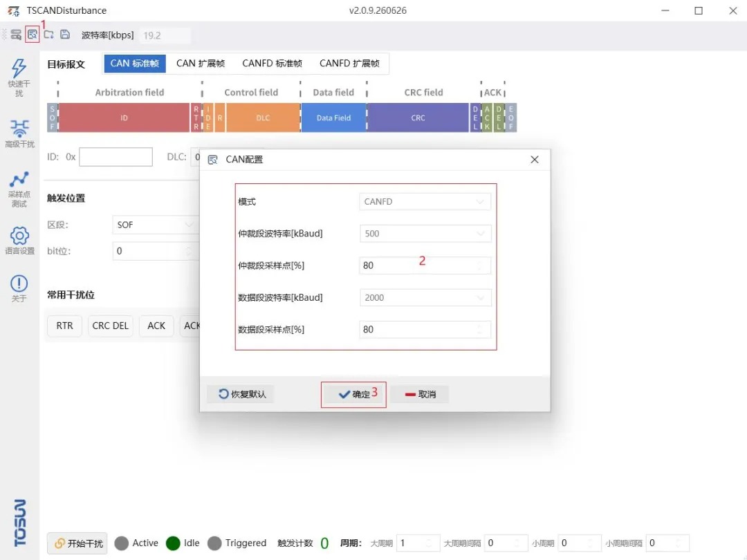Click the 小周期间隔 value field
Viewport: 747px width, 560px height.
point(667,543)
